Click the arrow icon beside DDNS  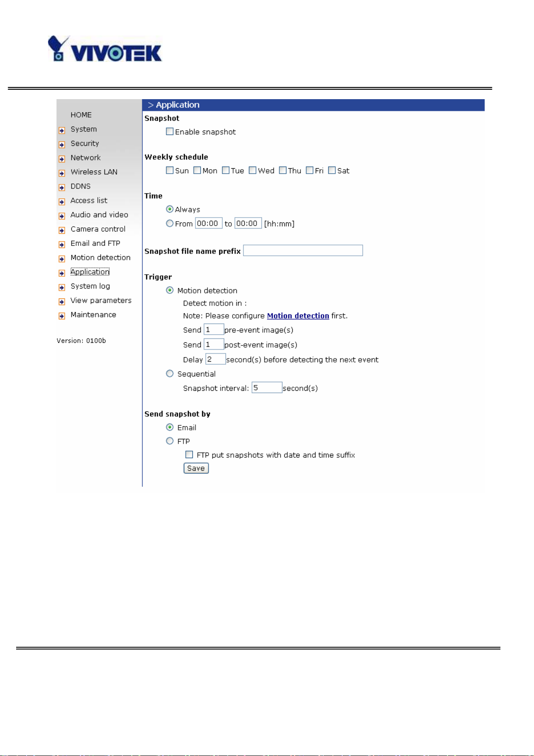62,188
